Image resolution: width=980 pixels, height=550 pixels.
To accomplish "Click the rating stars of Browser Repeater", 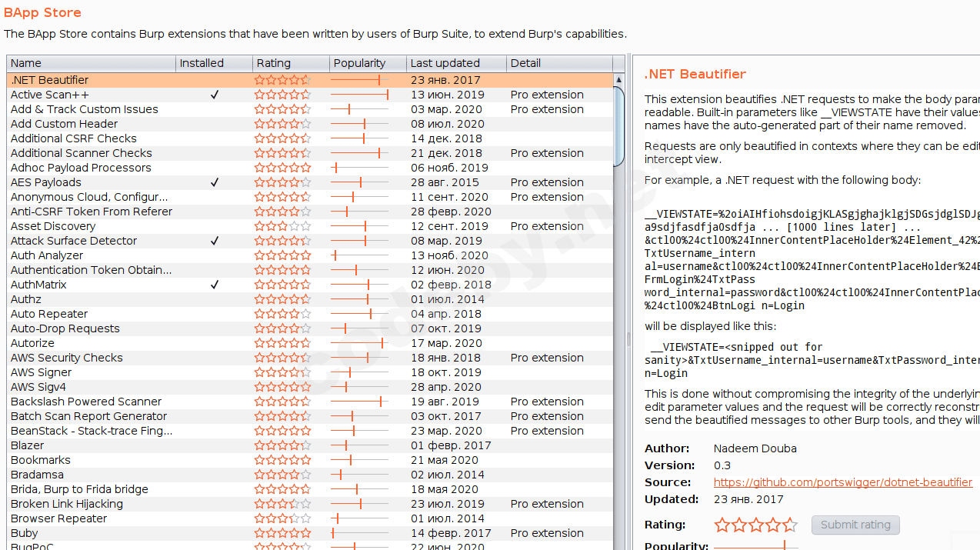I will (283, 518).
